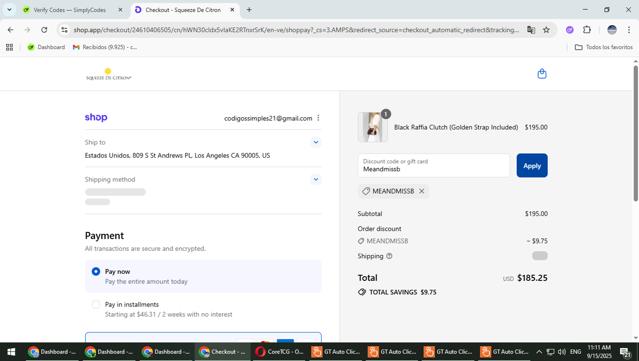
Task: Open the Chrome three-dot menu
Action: 629,30
